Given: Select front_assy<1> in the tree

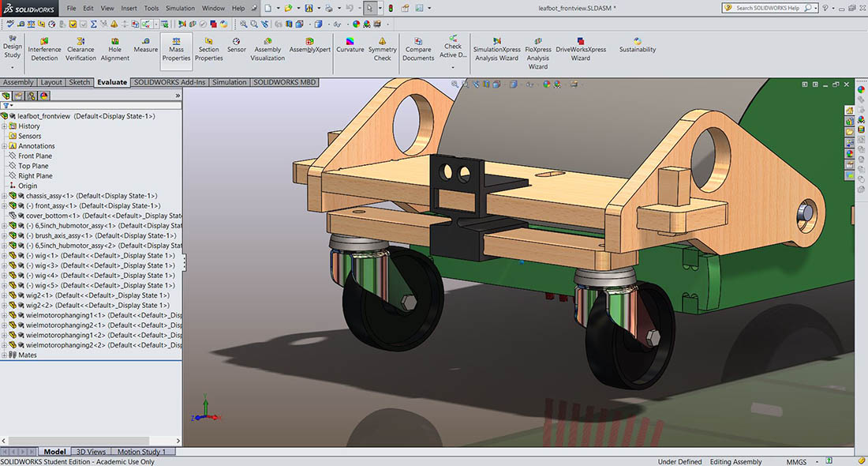Looking at the screenshot, I should (x=93, y=206).
